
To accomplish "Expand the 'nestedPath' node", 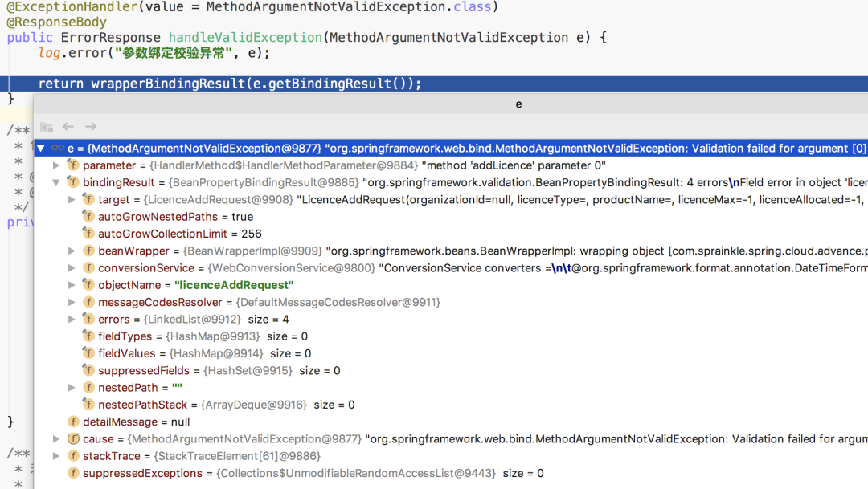I will pyautogui.click(x=72, y=388).
